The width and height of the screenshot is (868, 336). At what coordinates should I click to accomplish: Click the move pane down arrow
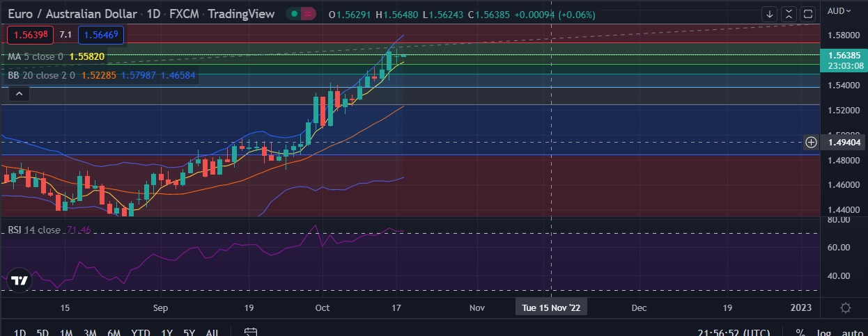[x=770, y=14]
